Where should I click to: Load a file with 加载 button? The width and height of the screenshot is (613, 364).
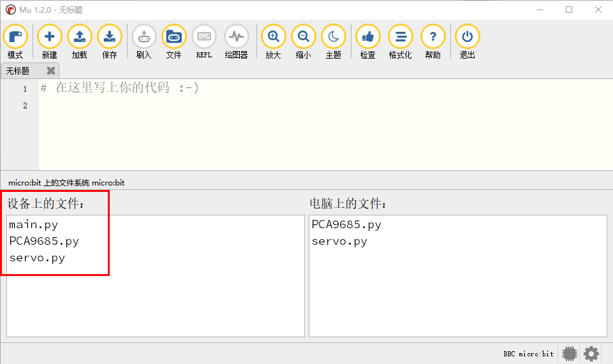(79, 41)
